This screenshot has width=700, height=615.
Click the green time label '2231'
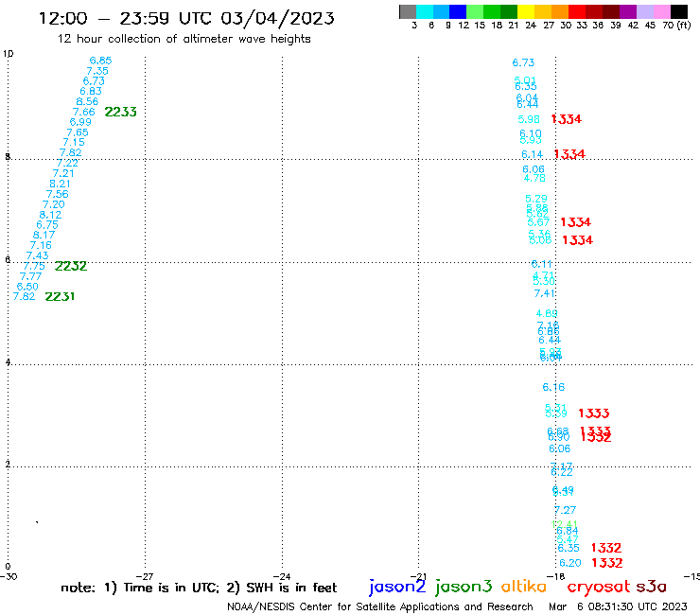60,296
